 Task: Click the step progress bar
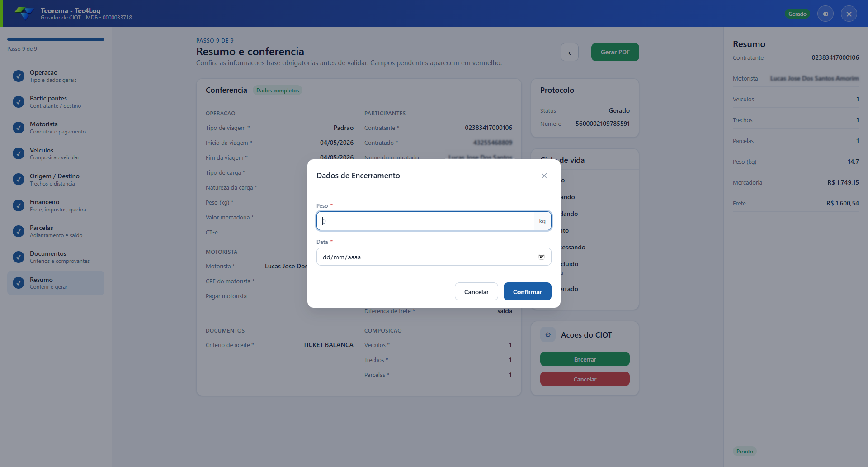coord(56,39)
